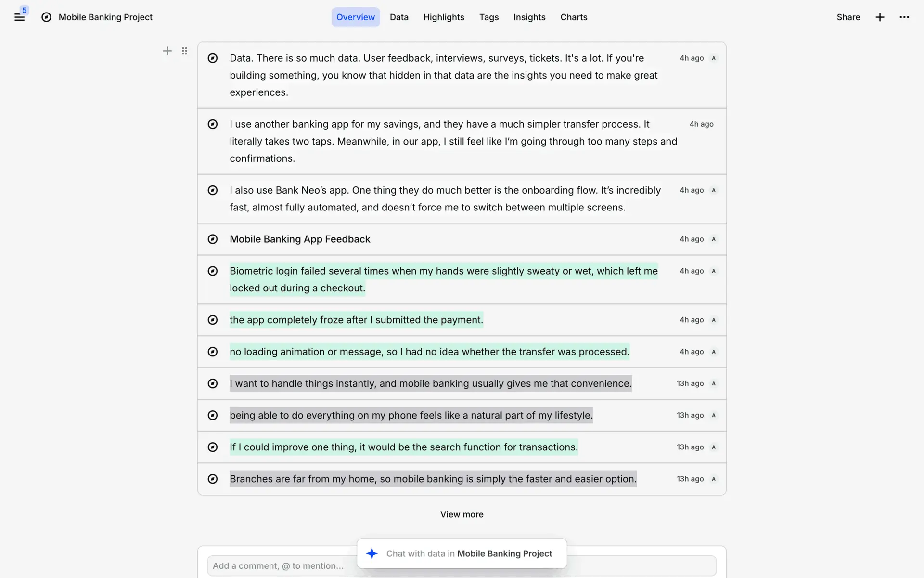
Task: Open the Highlights tab
Action: coord(444,17)
